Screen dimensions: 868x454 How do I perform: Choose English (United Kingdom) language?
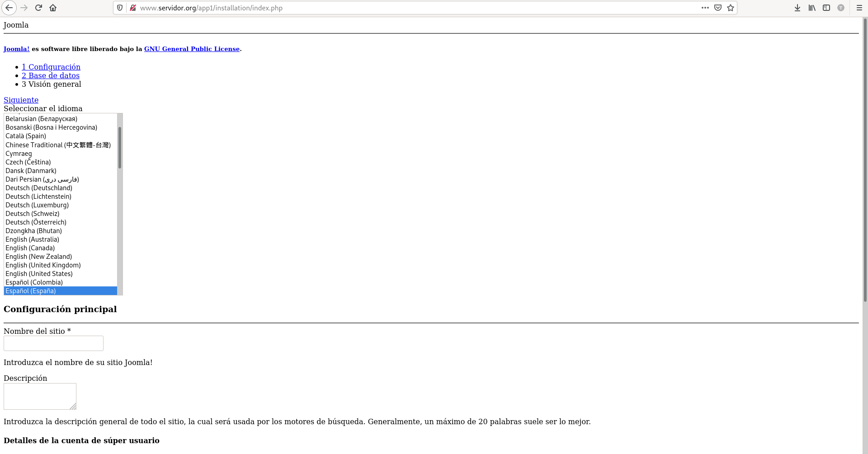point(61,265)
